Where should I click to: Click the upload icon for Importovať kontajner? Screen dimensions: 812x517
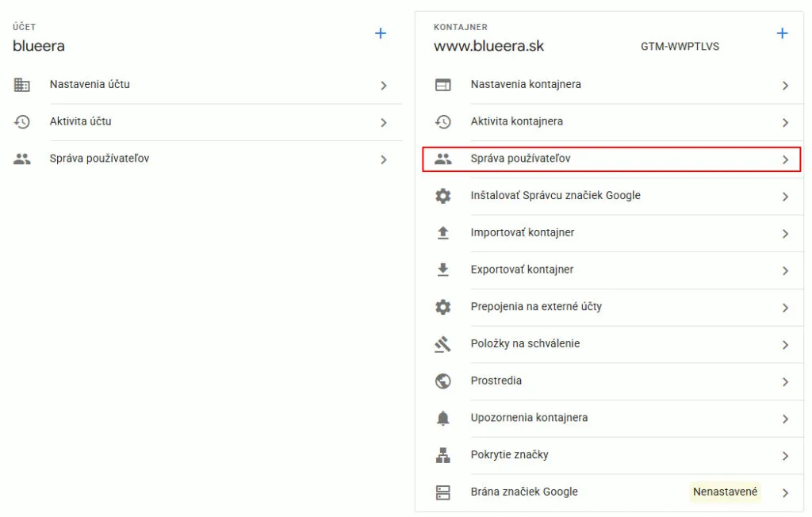pos(443,233)
